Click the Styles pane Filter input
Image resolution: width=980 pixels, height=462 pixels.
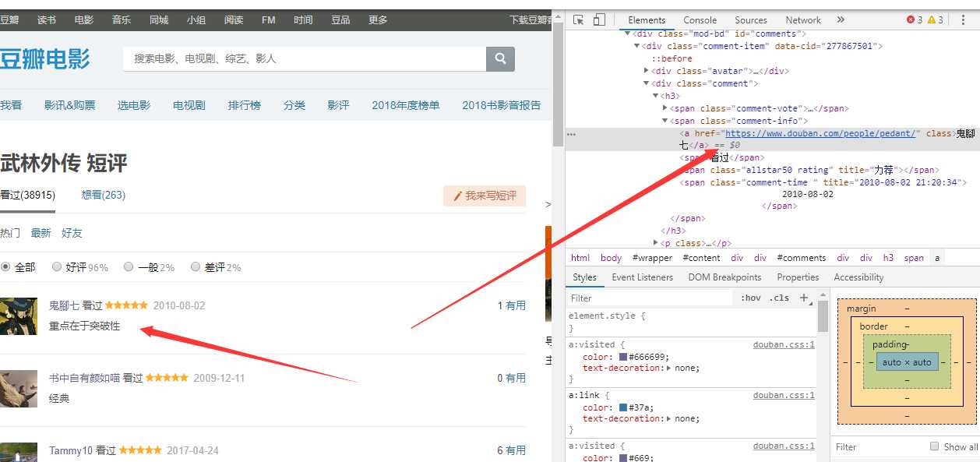tap(650, 298)
